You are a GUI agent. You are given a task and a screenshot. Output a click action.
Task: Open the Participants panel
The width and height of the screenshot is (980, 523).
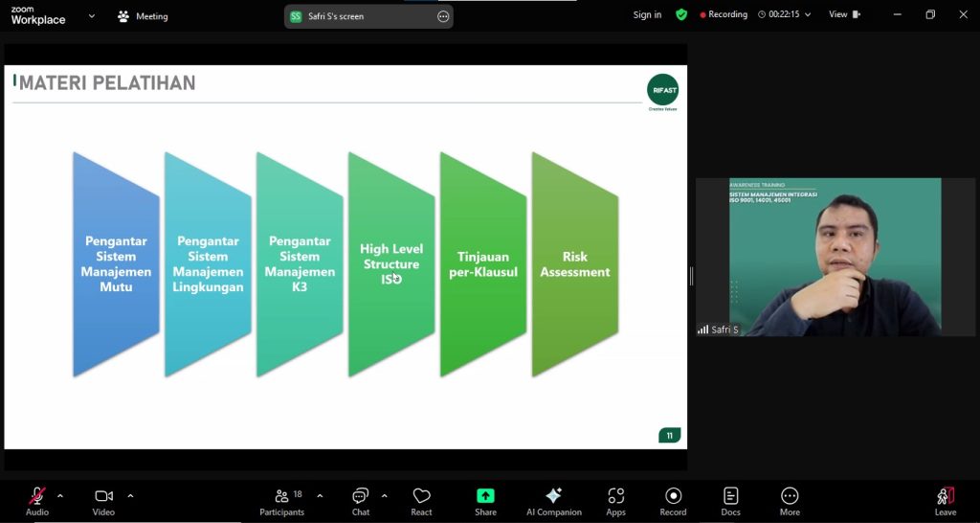(x=281, y=501)
